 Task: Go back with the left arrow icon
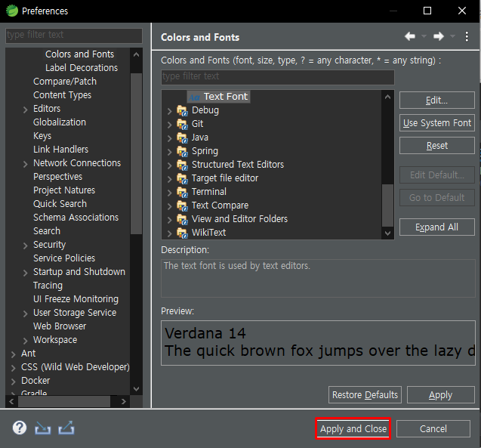pyautogui.click(x=410, y=36)
